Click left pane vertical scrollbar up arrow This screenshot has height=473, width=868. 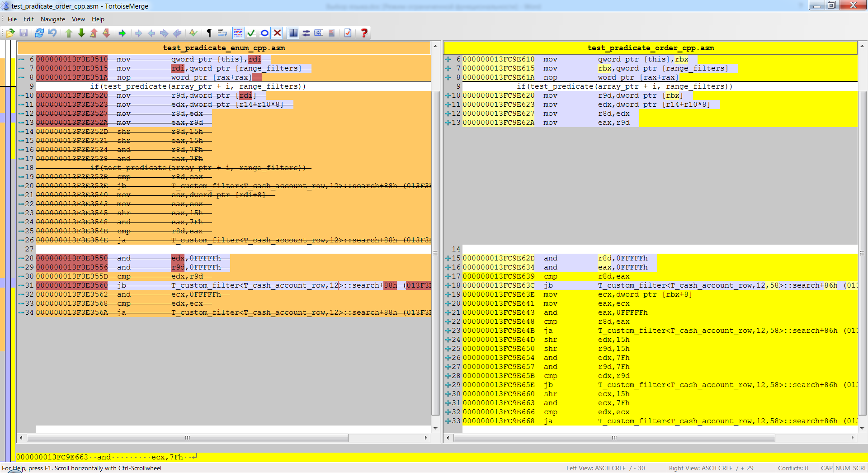click(x=435, y=46)
